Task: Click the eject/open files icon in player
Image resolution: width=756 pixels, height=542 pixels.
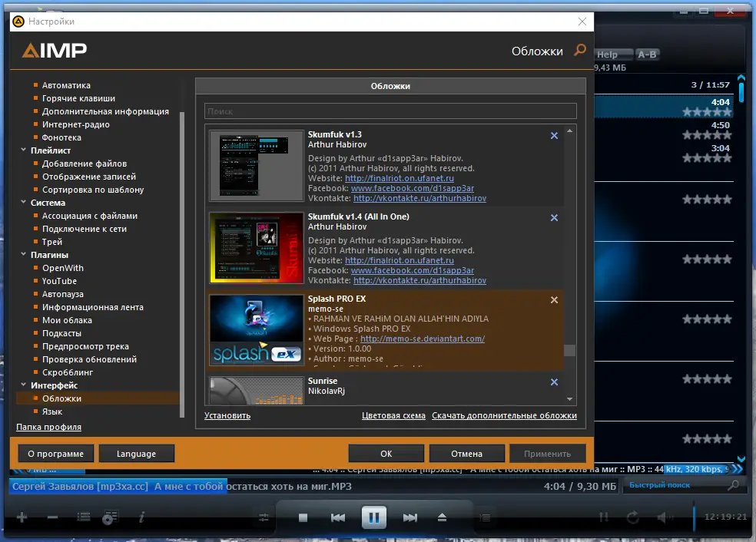Action: [442, 517]
